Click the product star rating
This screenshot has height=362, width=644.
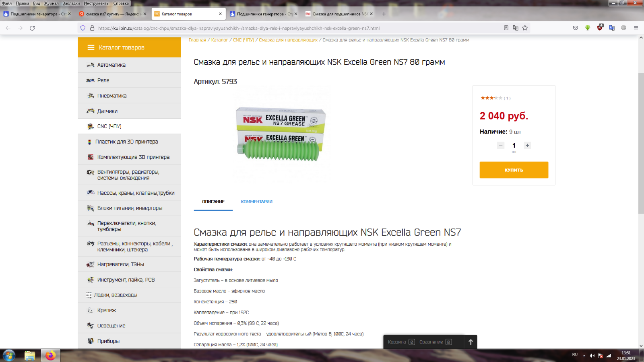coord(491,98)
